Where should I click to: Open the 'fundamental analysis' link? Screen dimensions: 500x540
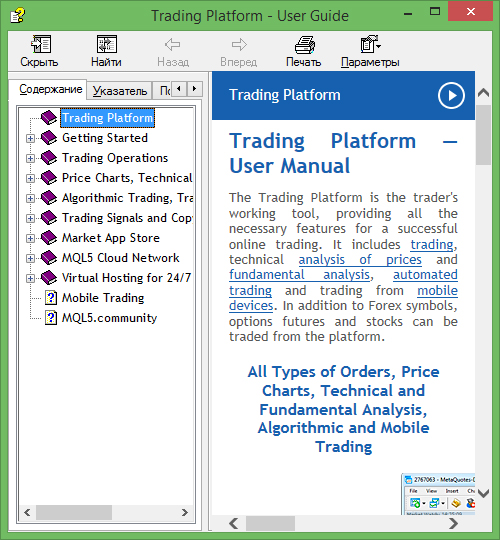pyautogui.click(x=300, y=275)
